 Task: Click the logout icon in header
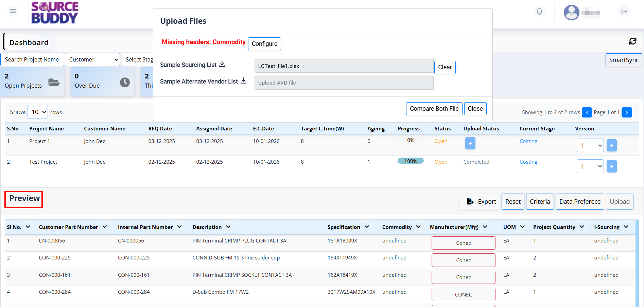[x=624, y=12]
